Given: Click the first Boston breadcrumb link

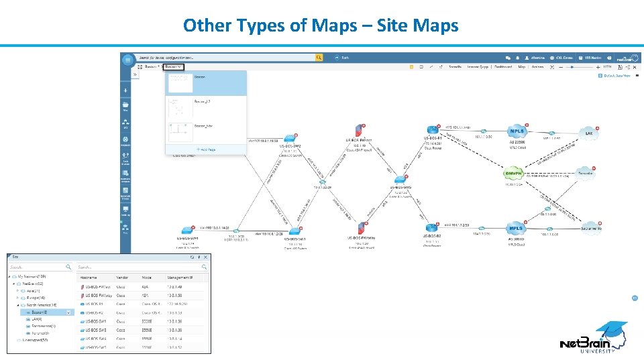Looking at the screenshot, I should click(151, 67).
